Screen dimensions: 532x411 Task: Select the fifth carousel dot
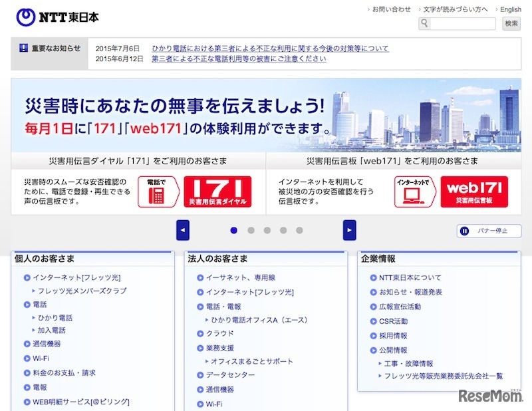coord(299,231)
